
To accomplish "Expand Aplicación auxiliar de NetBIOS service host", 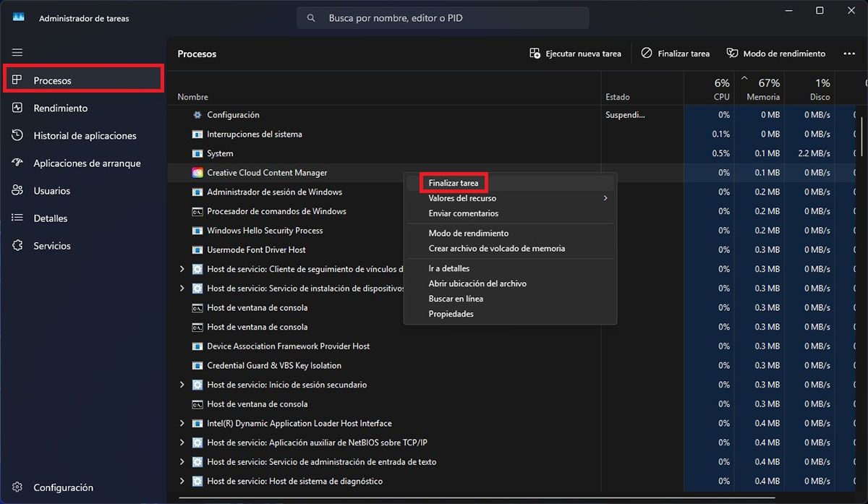I will (x=182, y=443).
